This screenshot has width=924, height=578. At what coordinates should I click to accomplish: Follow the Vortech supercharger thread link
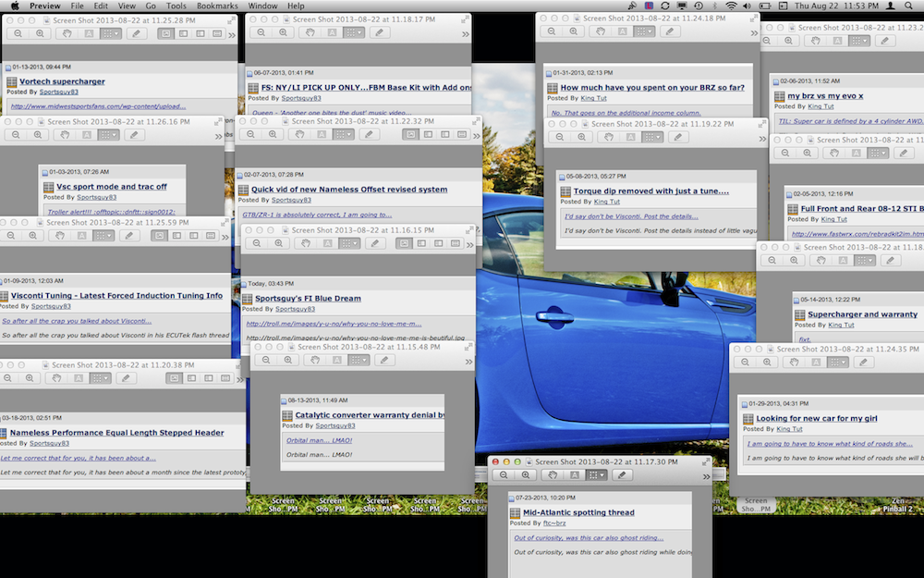[62, 80]
